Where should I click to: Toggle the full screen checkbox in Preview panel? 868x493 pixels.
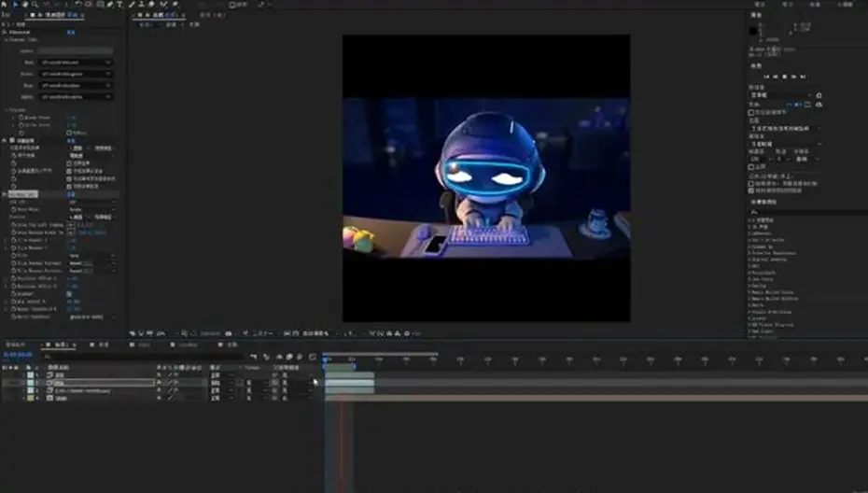click(x=751, y=167)
